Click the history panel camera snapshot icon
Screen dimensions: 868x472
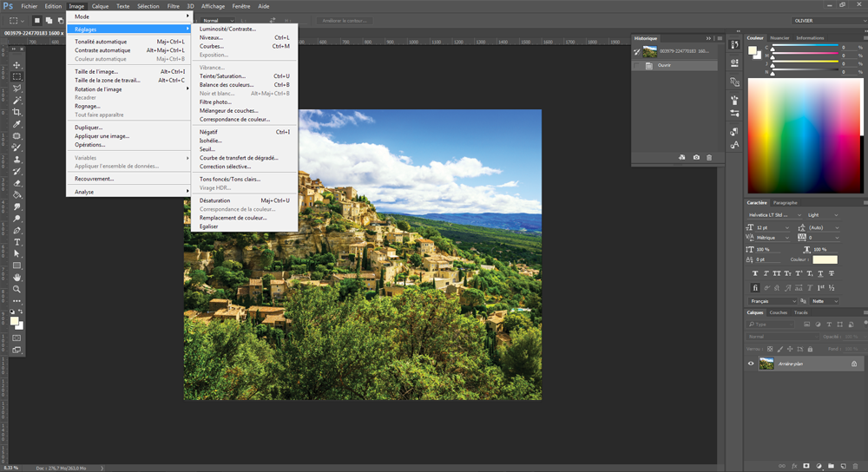point(696,157)
